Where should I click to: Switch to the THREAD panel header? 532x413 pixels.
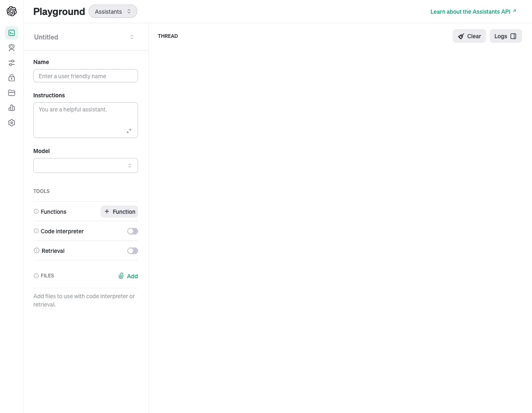168,36
